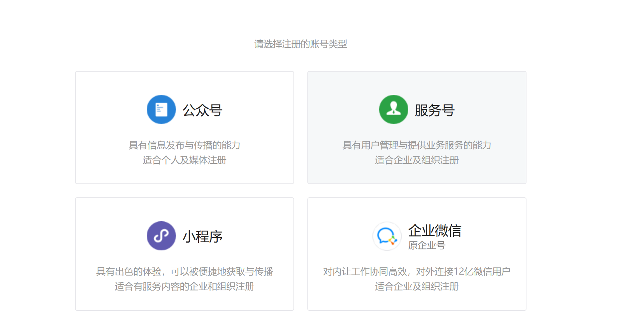Click text 适合有服务内容的企业和组织注册
644x333 pixels.
(185, 286)
